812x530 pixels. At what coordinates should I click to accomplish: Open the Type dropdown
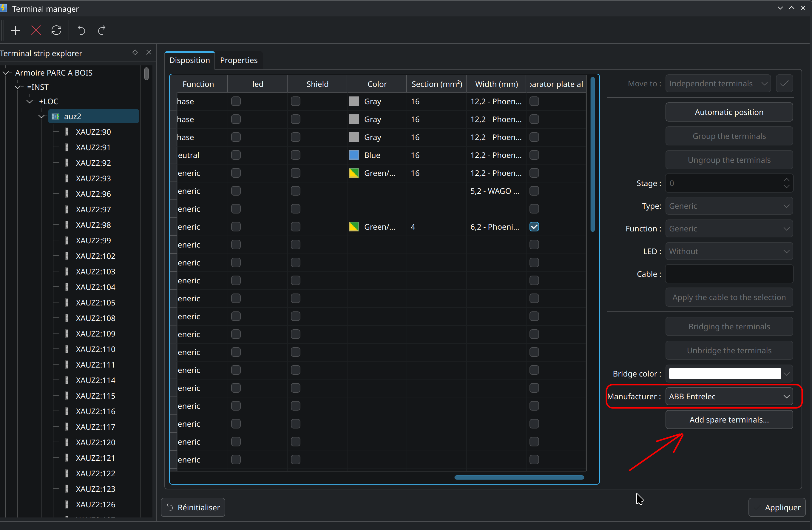729,206
